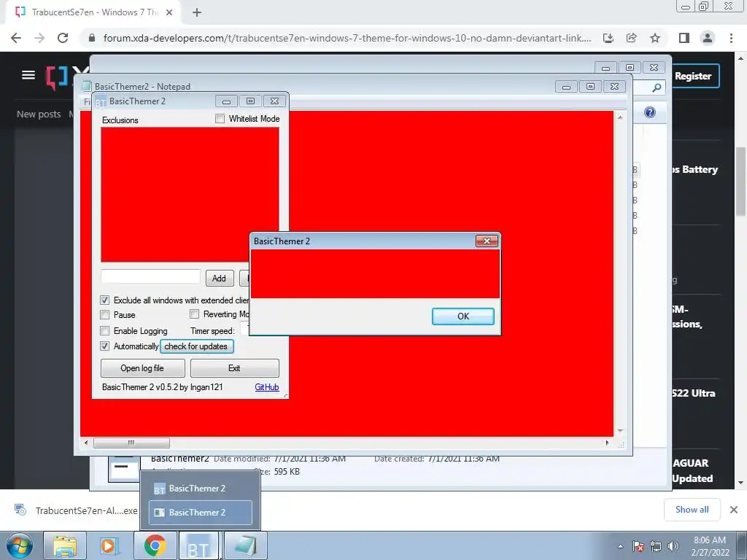Enable the Pause checkbox
Viewport: 747px width, 560px height.
tap(105, 315)
